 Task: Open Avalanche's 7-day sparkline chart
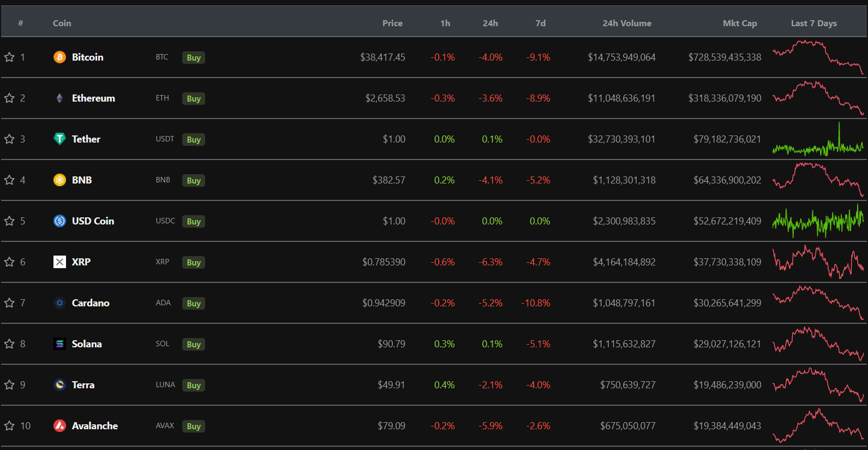(818, 425)
